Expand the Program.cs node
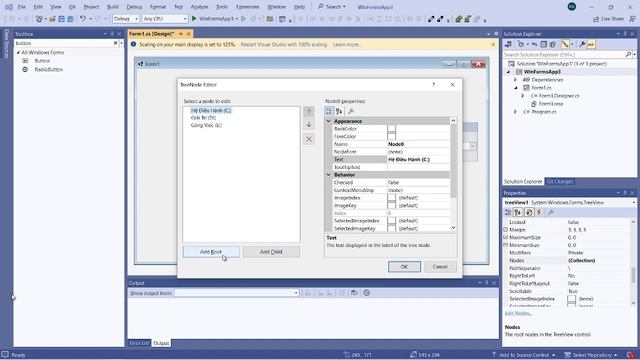This screenshot has height=360, width=640. [516, 111]
